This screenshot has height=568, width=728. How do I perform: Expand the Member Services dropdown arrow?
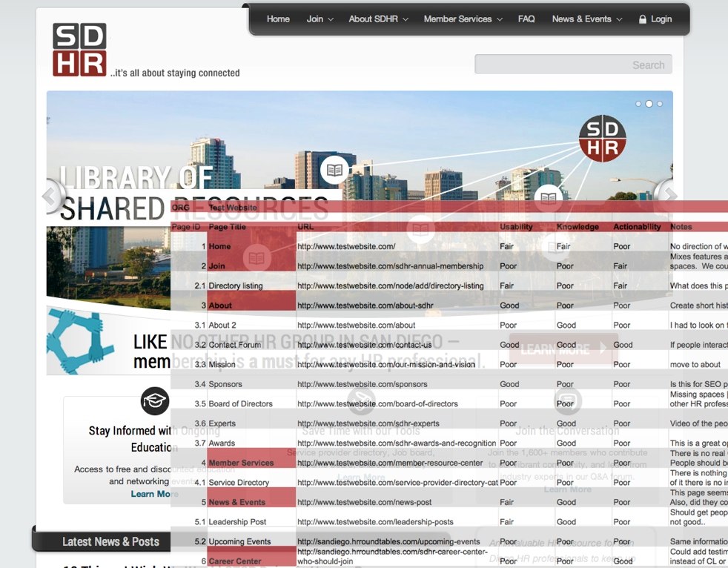coord(500,19)
